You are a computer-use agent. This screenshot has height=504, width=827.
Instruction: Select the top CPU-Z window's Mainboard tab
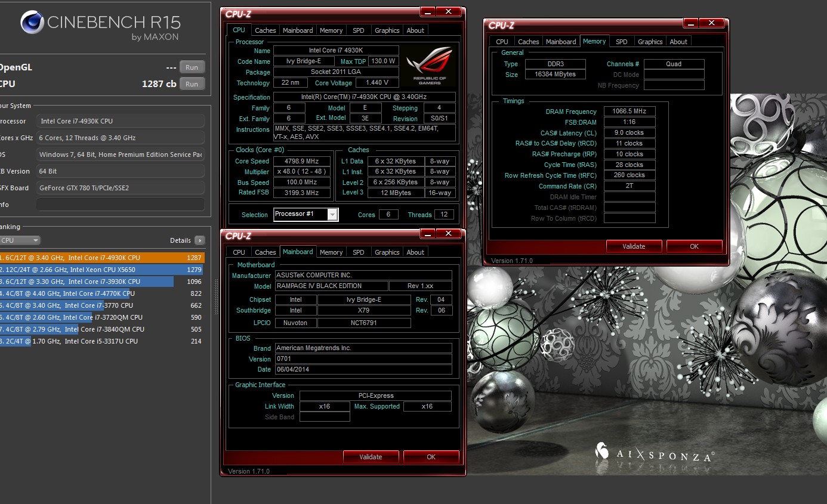coord(298,30)
